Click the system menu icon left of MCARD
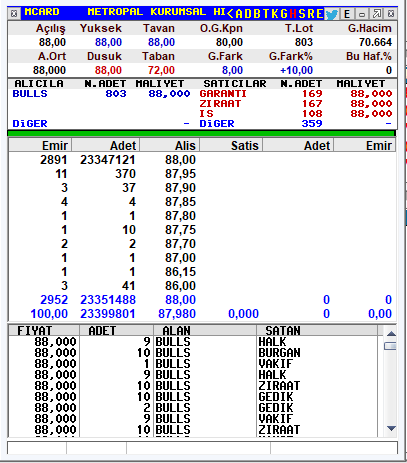The height and width of the screenshot is (463, 407). (14, 14)
